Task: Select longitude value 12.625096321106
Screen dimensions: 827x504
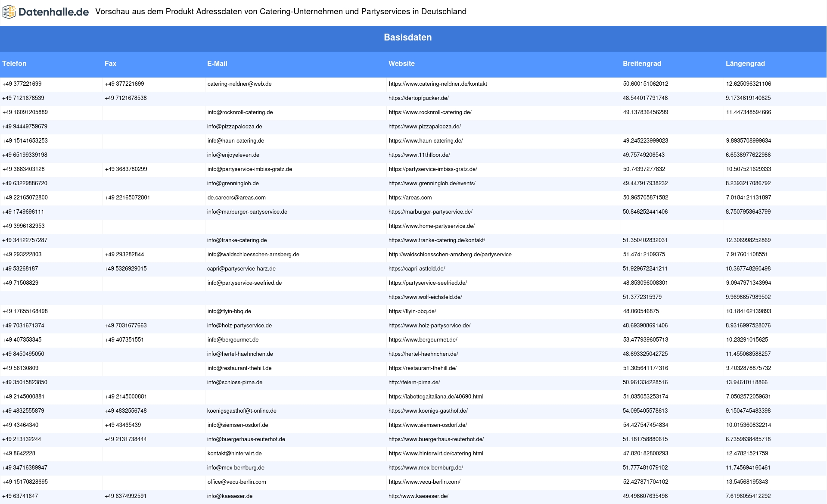Action: [749, 84]
